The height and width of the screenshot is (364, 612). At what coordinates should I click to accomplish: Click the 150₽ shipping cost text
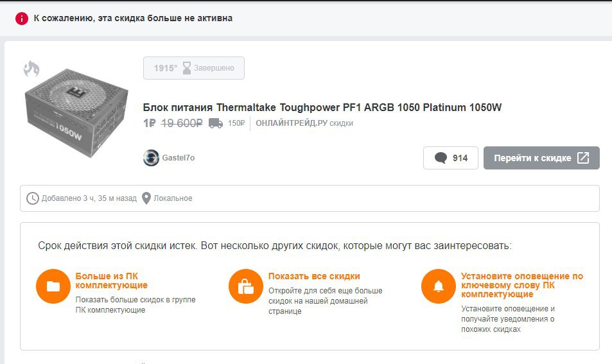[236, 123]
